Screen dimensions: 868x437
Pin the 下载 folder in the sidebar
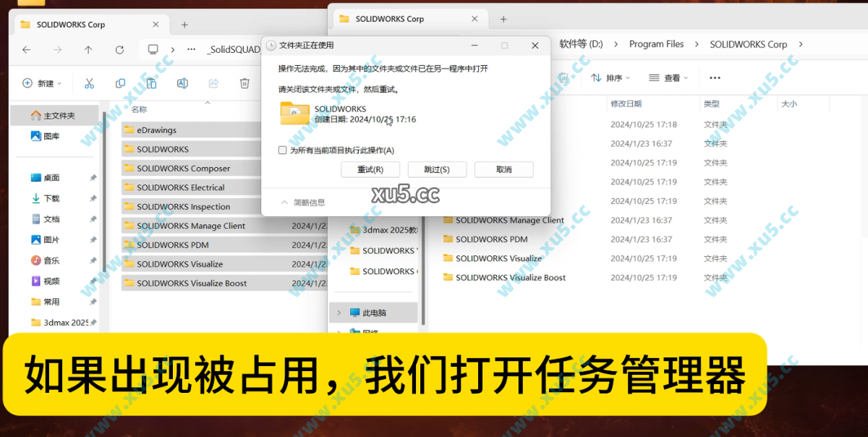93,198
